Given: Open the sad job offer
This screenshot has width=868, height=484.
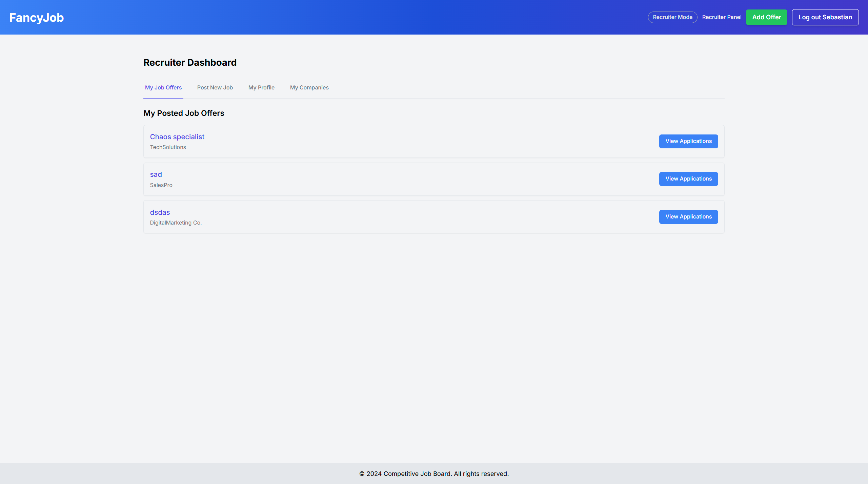Looking at the screenshot, I should click(x=156, y=174).
